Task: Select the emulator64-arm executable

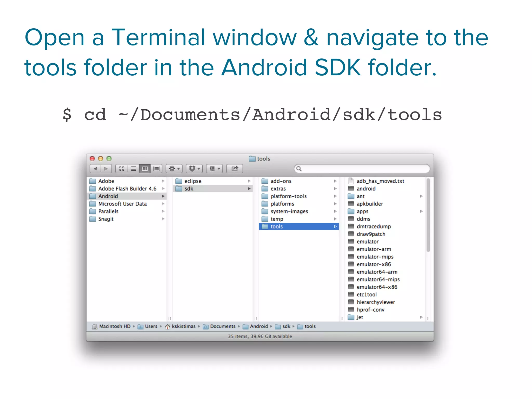Action: click(x=385, y=272)
